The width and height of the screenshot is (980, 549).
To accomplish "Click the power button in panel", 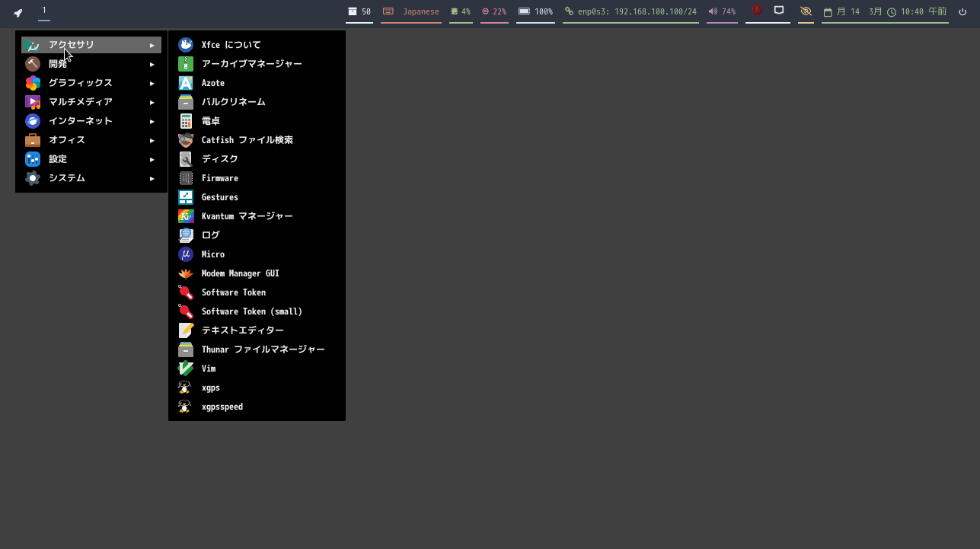I will tap(963, 12).
